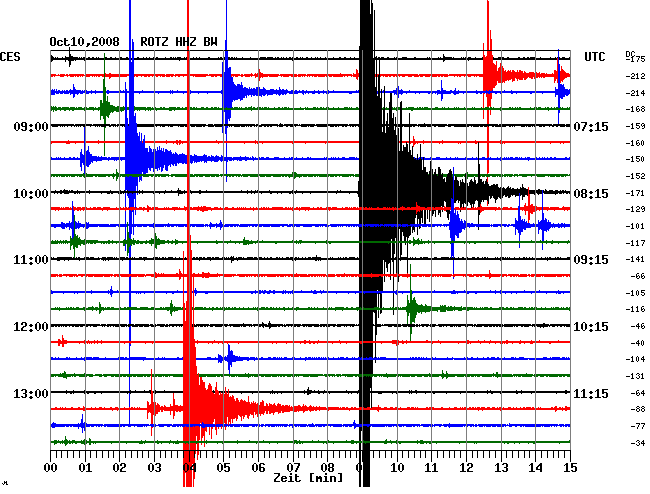650x494 pixels.
Task: Click the 'UTC' column header
Action: click(x=595, y=57)
